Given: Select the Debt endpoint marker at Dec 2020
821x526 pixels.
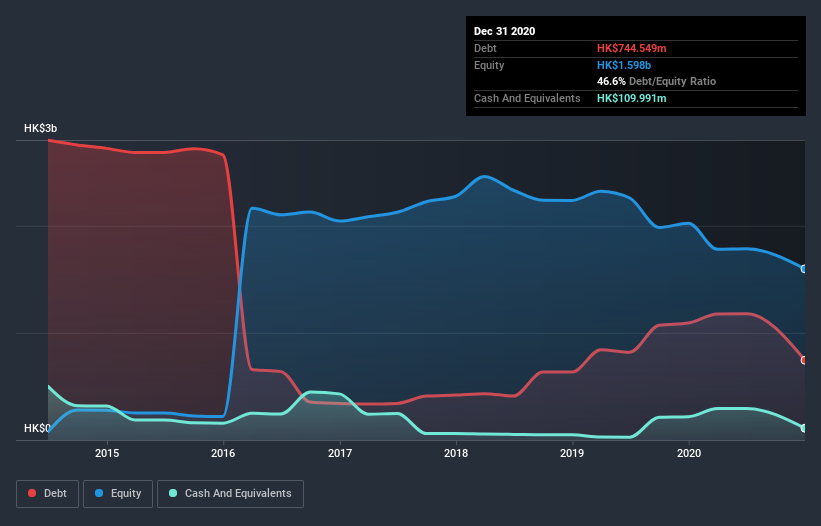Looking at the screenshot, I should coord(804,360).
